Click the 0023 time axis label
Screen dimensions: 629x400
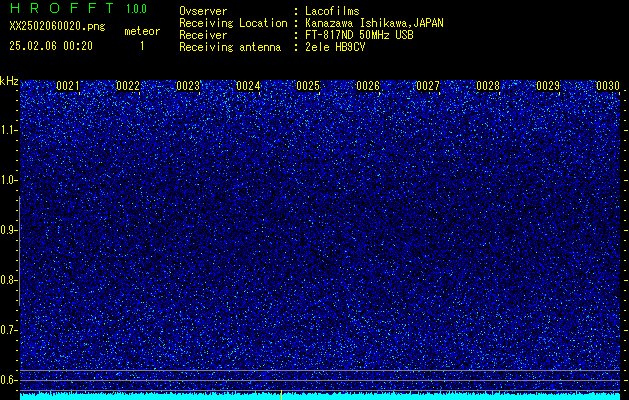coord(188,86)
